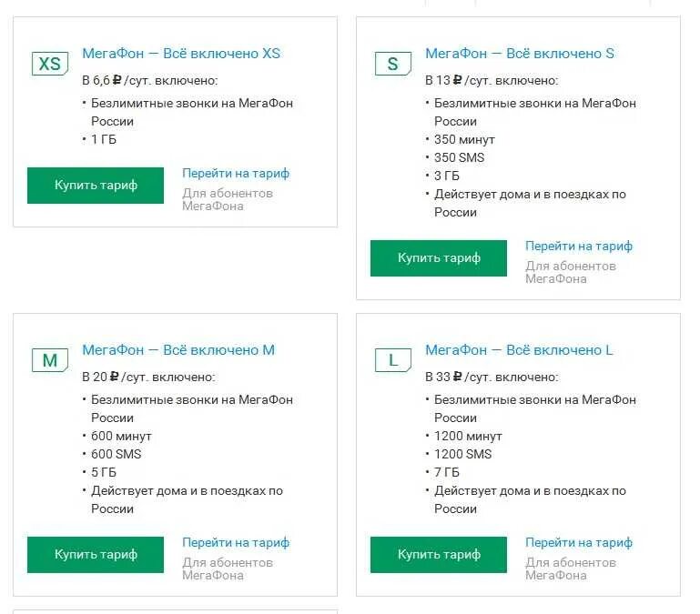
Task: Buy the L tariff with Купить тариф
Action: pos(439,554)
